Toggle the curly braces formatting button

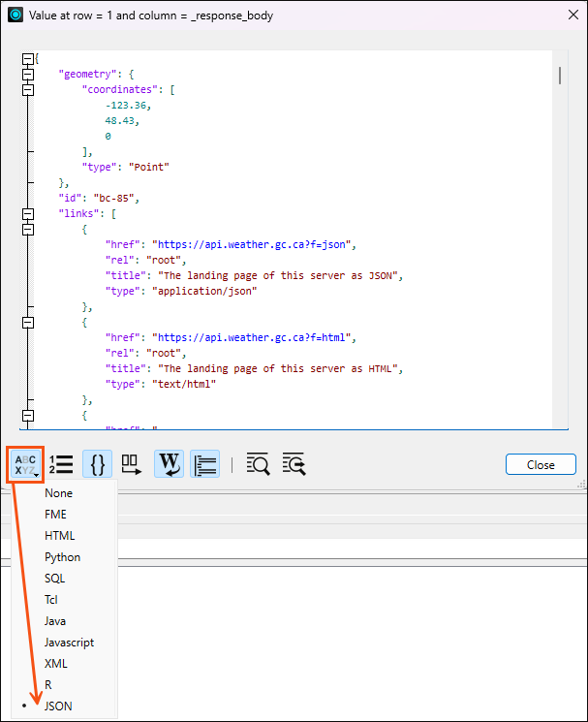click(97, 464)
